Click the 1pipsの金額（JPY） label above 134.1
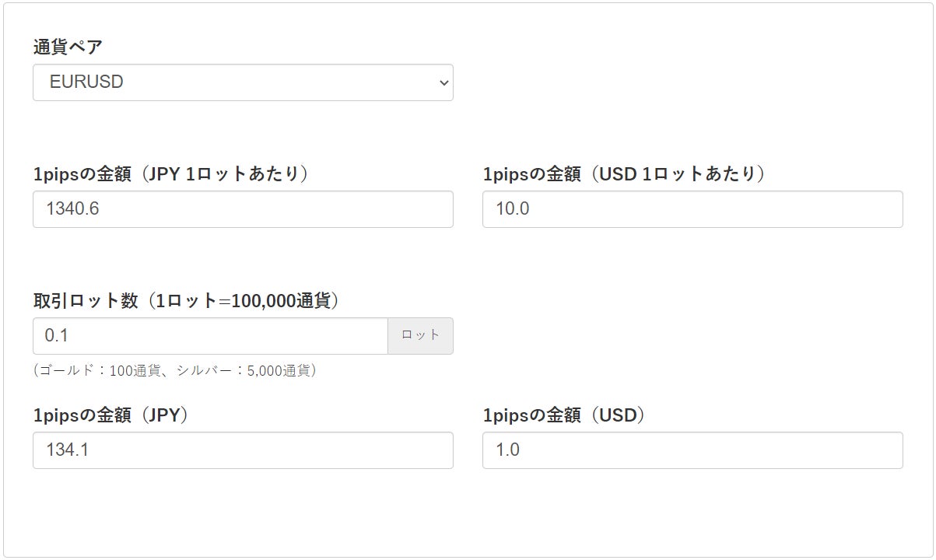The width and height of the screenshot is (936, 560). (111, 415)
